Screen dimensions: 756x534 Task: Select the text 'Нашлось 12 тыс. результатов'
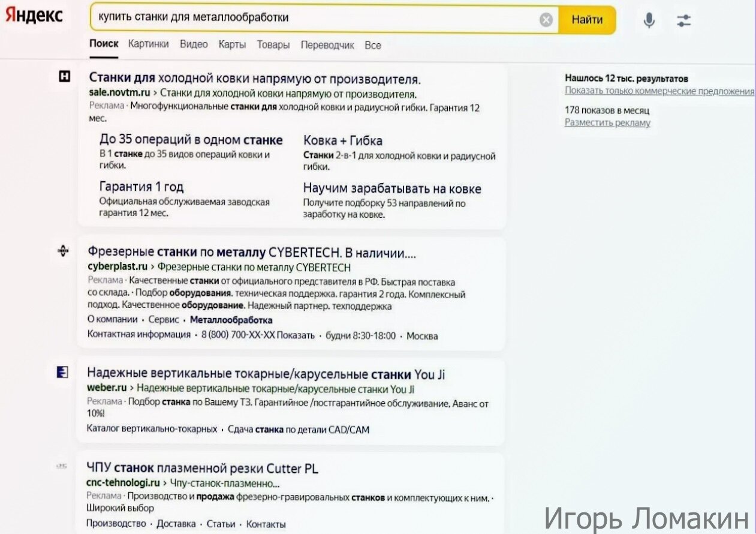click(x=627, y=79)
